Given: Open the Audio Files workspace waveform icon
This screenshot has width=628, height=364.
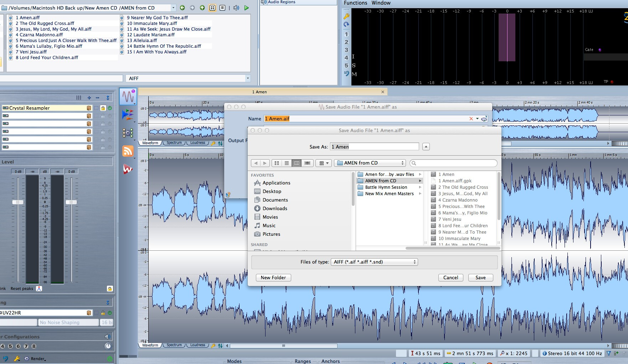Looking at the screenshot, I should 128,97.
